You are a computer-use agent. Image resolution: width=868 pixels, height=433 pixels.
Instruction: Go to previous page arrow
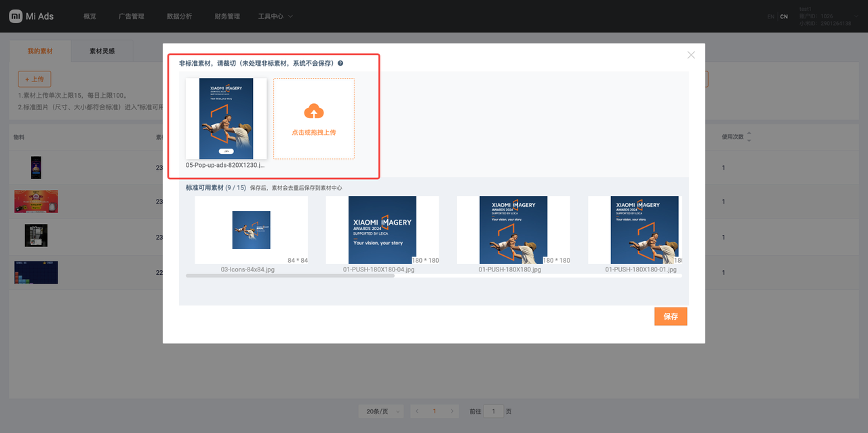[x=416, y=411]
